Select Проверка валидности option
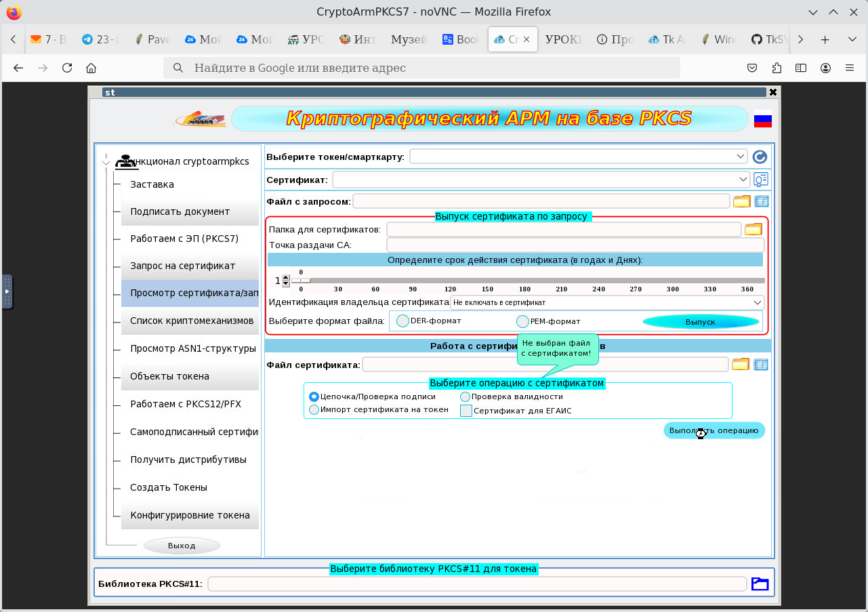 [x=466, y=397]
